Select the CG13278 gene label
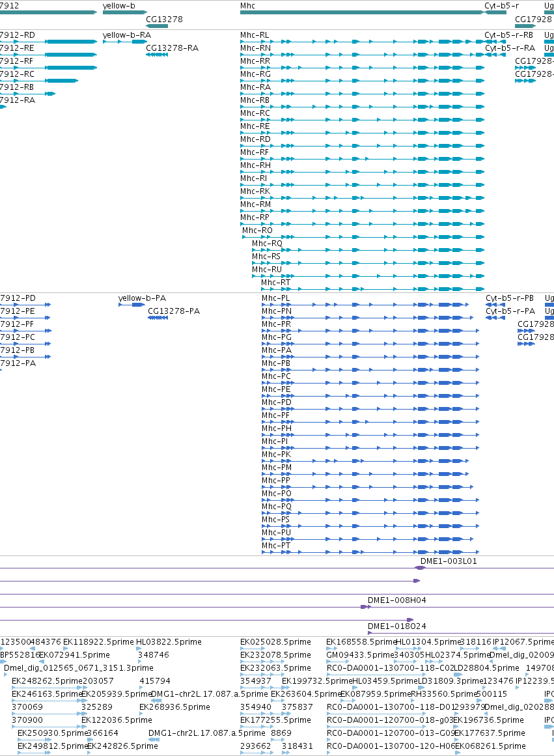This screenshot has height=756, width=554. (x=164, y=20)
